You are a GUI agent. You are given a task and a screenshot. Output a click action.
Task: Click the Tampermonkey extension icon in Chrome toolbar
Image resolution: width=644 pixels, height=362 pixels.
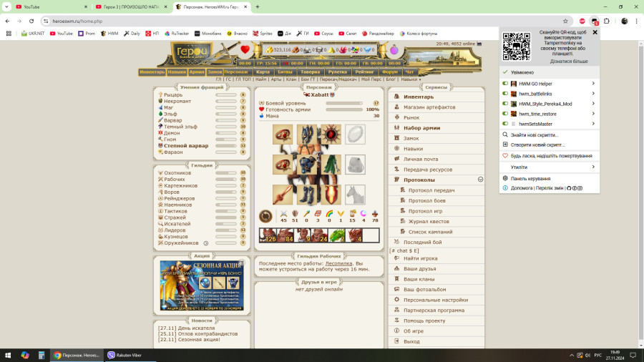click(x=595, y=21)
